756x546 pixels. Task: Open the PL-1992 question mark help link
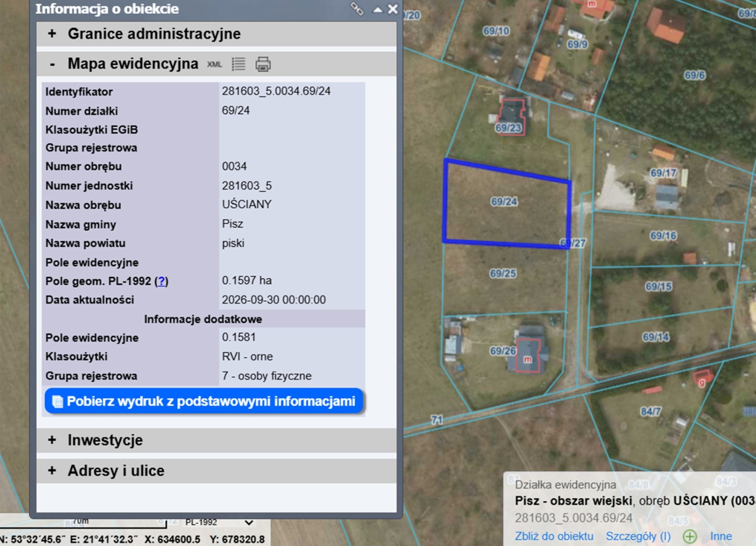pos(161,281)
